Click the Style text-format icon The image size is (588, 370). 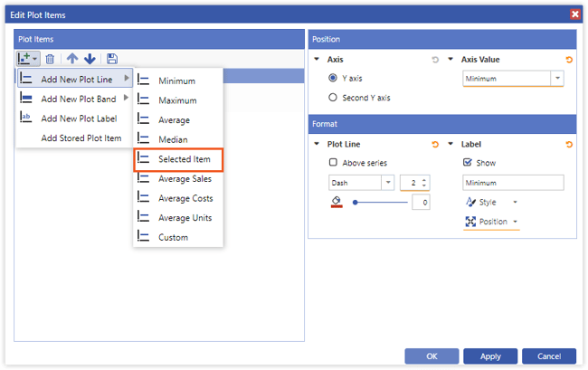click(470, 202)
